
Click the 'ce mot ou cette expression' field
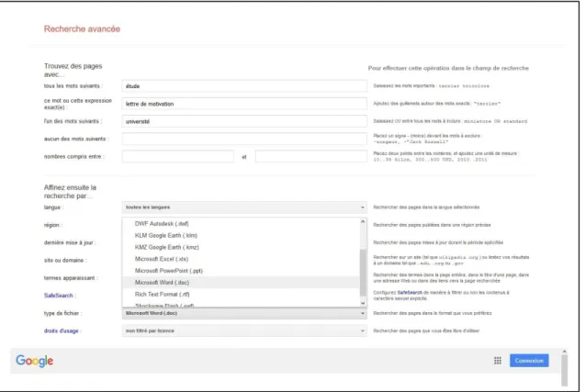244,104
